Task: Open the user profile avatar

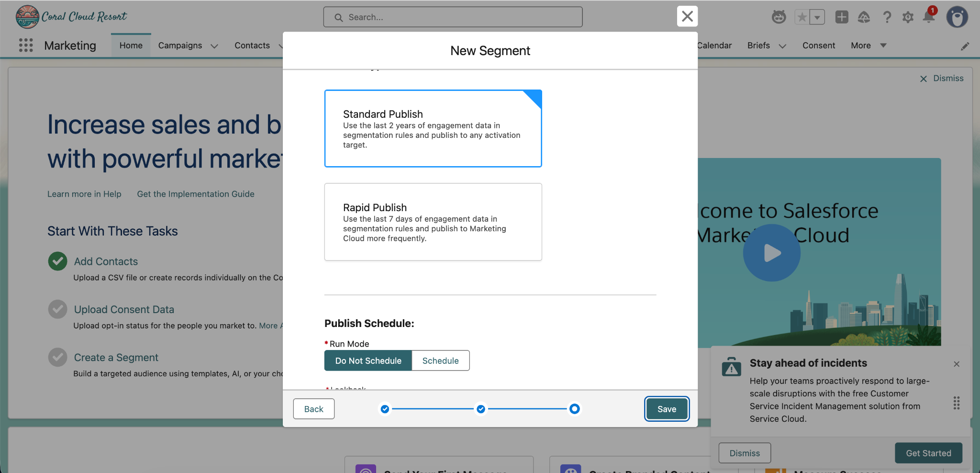Action: (x=957, y=17)
